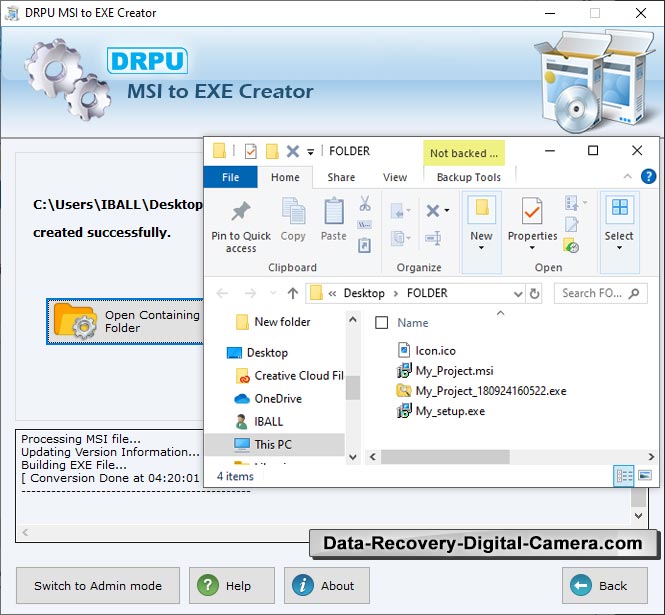
Task: Click the Open Containing Folder button
Action: (126, 321)
